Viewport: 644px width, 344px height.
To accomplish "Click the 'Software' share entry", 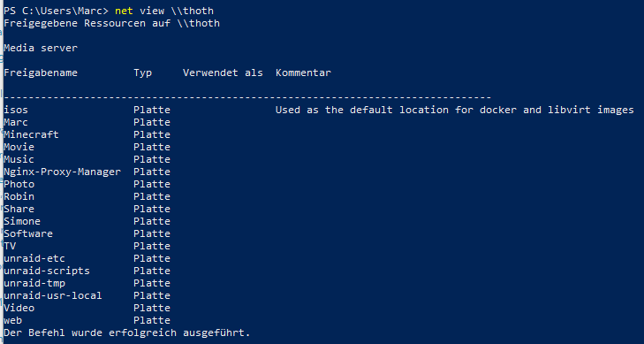I will [28, 233].
